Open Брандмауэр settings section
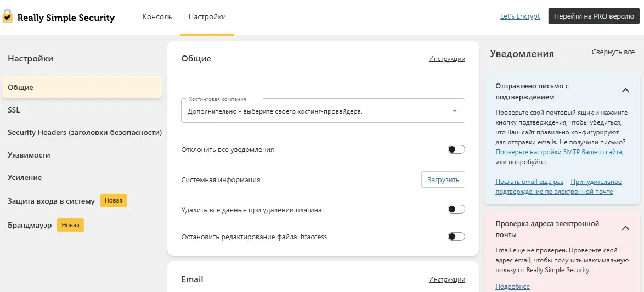The width and height of the screenshot is (644, 292). coord(30,225)
